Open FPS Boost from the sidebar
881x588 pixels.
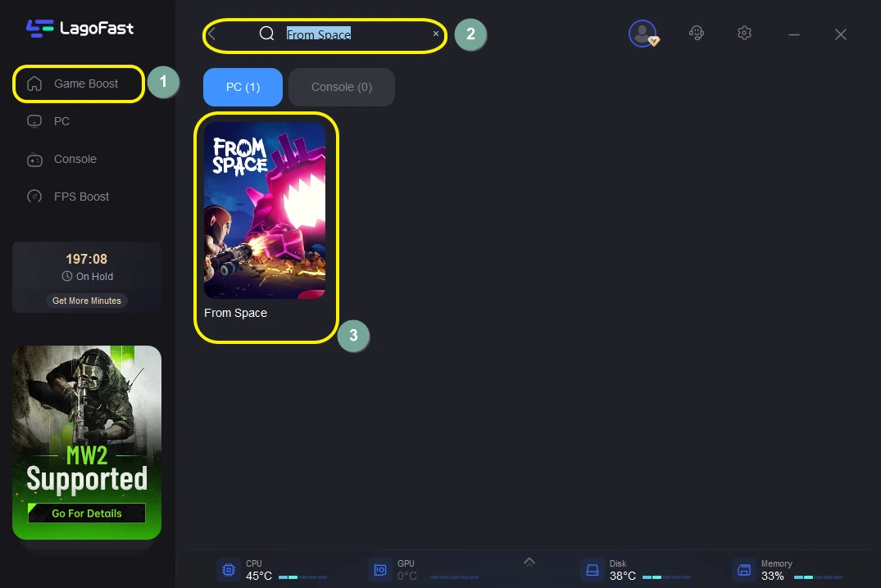point(81,197)
